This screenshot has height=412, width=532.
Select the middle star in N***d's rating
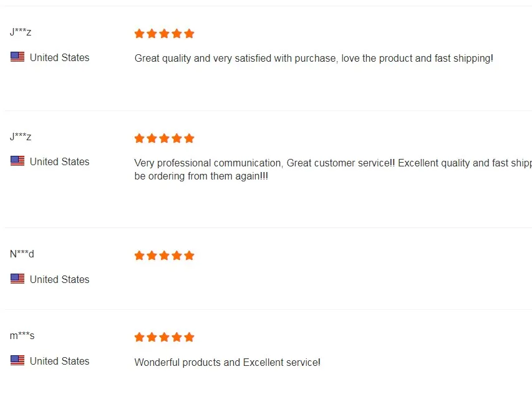coord(164,256)
